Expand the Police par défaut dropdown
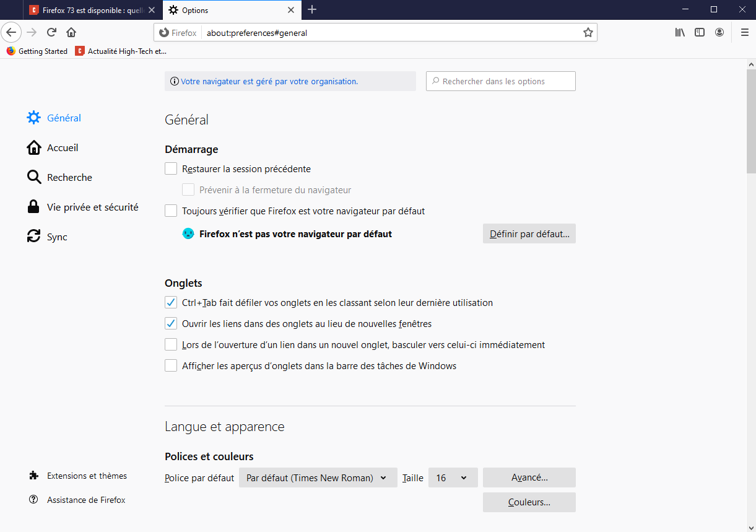Screen dimensions: 756x532 pos(318,478)
